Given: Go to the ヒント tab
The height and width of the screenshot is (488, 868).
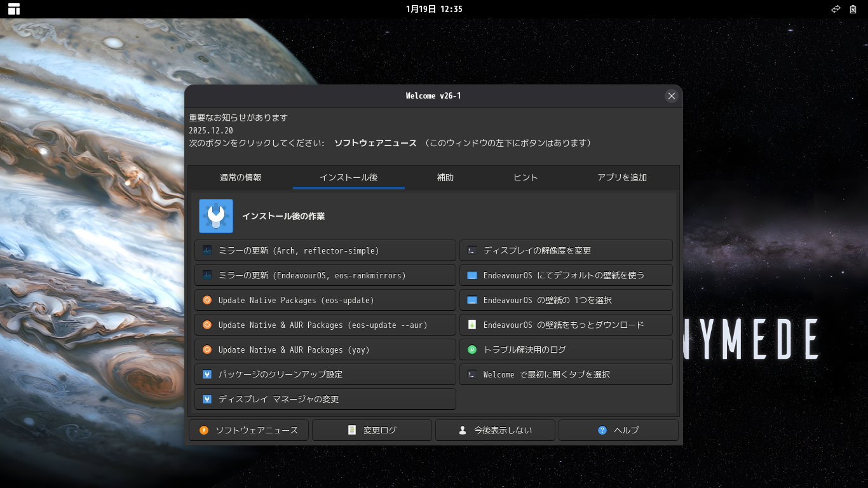Looking at the screenshot, I should tap(526, 177).
